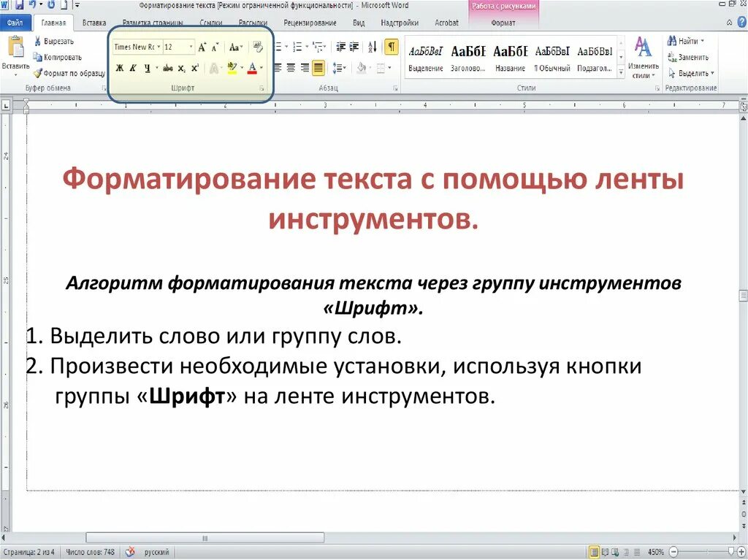Click word count Число слов: 748
The height and width of the screenshot is (560, 748).
(90, 552)
